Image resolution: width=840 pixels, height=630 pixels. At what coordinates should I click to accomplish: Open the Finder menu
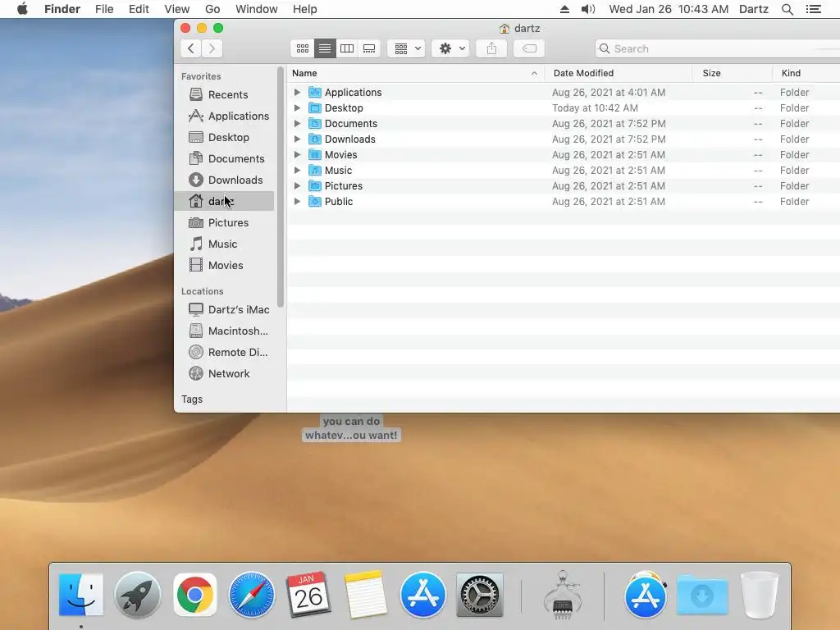click(x=62, y=9)
